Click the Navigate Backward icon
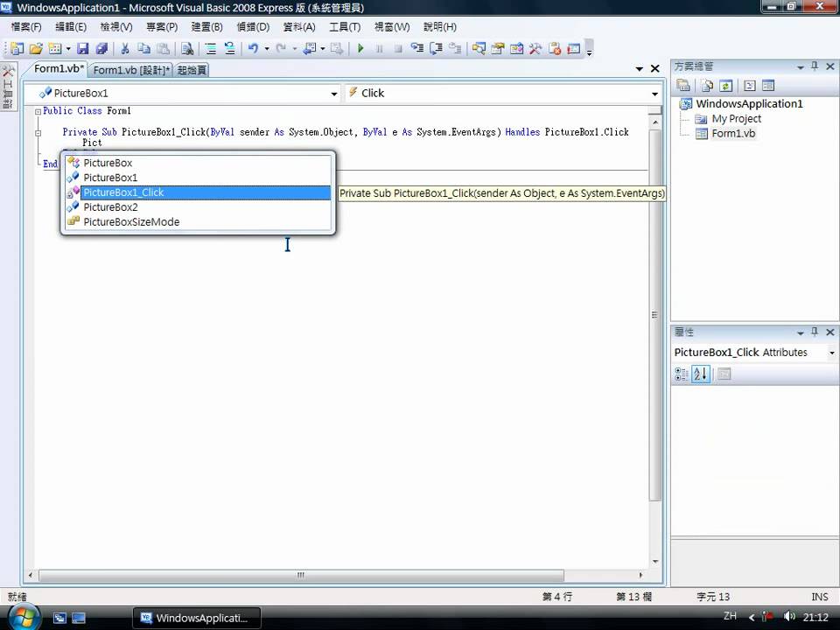 (x=309, y=49)
